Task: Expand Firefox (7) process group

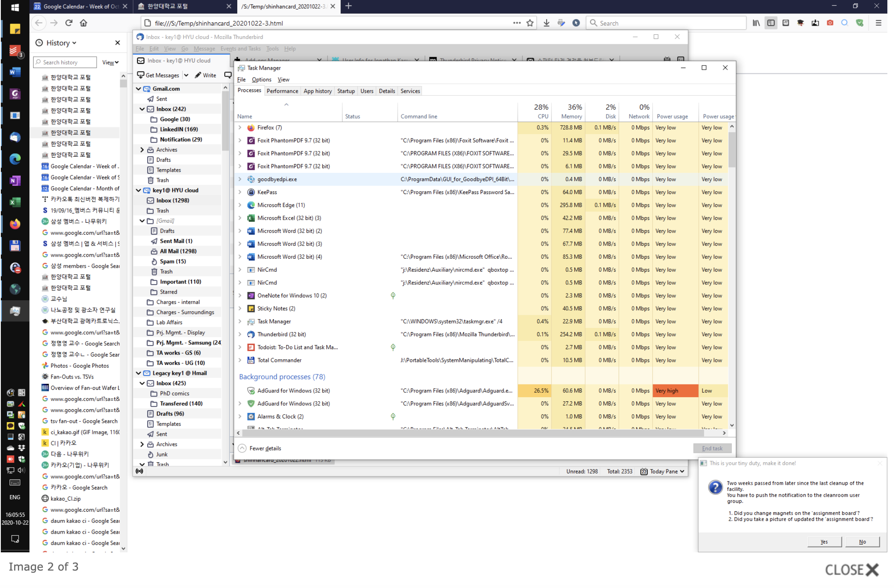Action: [240, 128]
